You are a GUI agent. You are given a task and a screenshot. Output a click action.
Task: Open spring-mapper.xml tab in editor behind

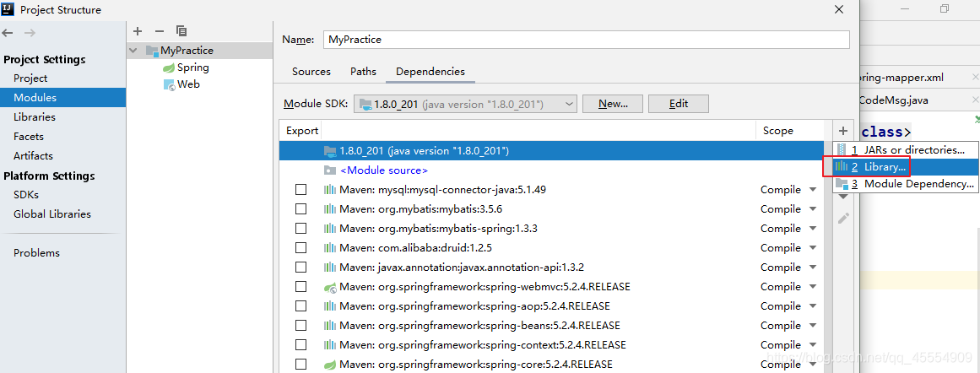pyautogui.click(x=901, y=78)
